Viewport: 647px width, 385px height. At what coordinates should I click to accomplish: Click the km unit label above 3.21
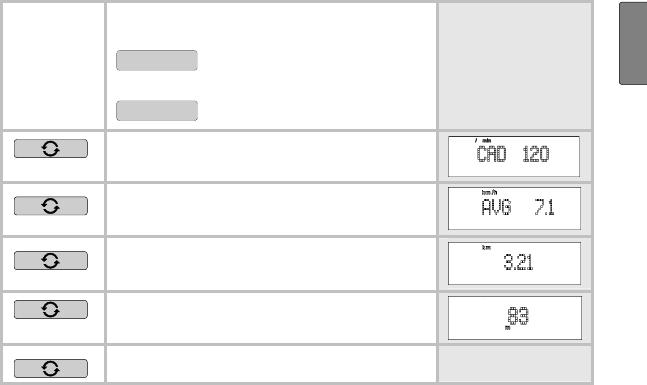tap(486, 248)
